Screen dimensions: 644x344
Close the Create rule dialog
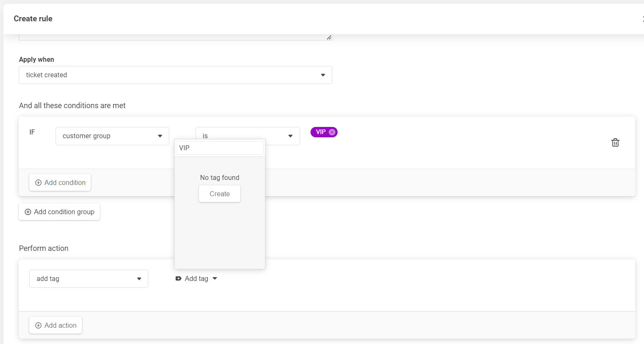[x=642, y=19]
